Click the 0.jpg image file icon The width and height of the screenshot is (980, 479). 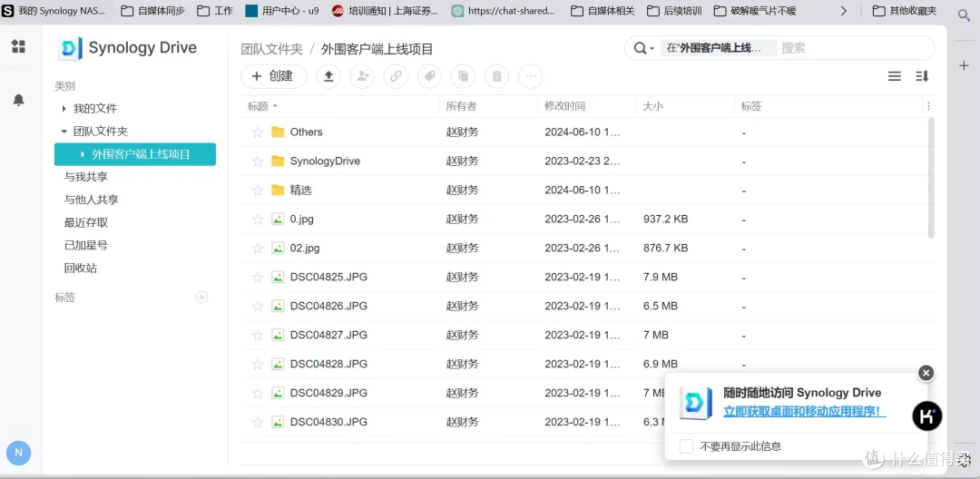click(279, 220)
